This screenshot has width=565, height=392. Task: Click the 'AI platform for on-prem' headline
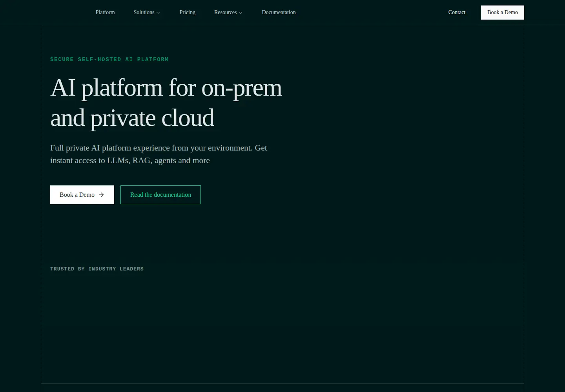point(166,103)
